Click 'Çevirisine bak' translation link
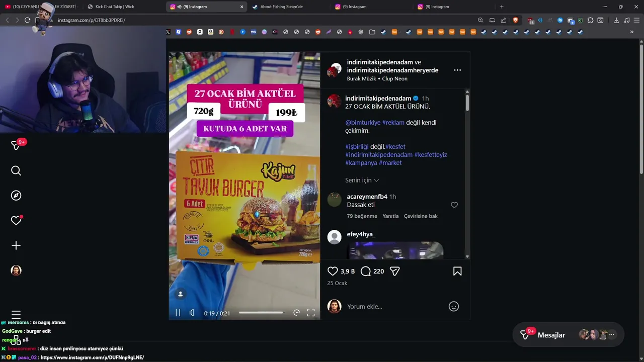The image size is (644, 362). tap(421, 216)
